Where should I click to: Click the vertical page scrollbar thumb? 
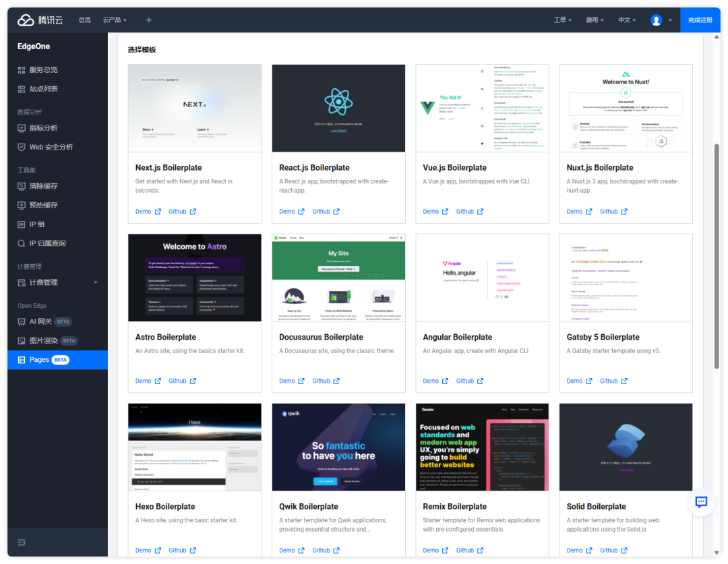717,256
